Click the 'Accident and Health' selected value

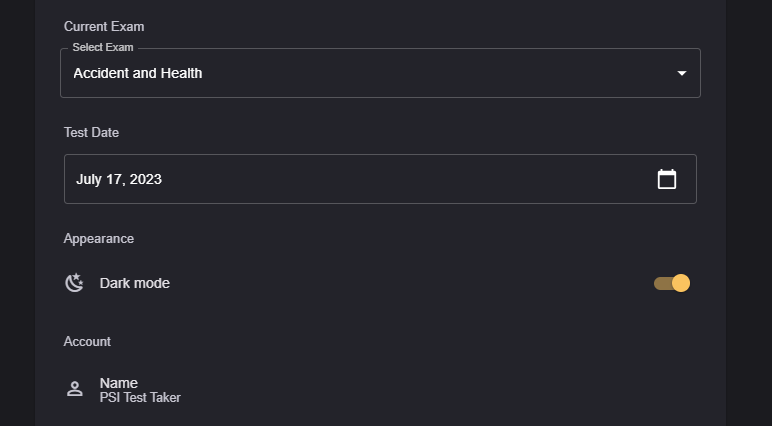138,73
